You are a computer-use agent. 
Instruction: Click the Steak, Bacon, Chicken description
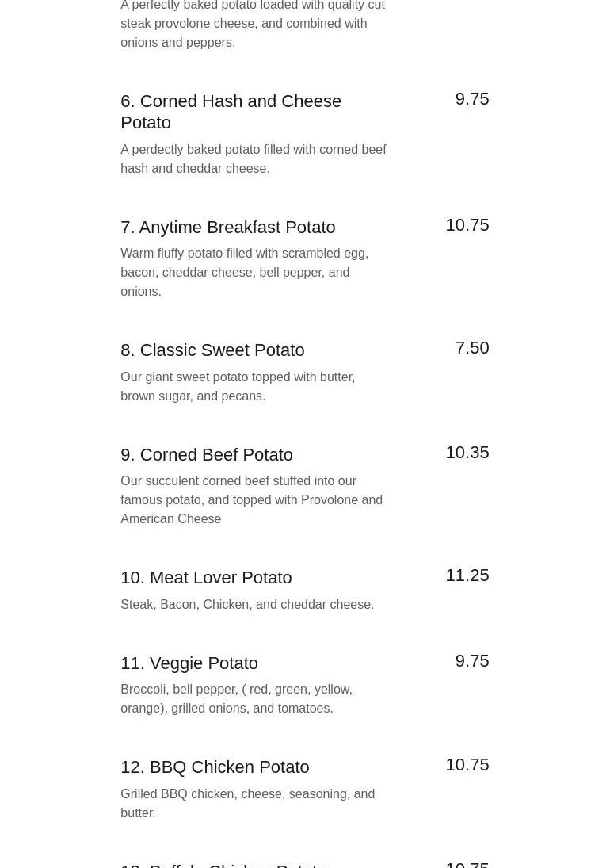(247, 605)
